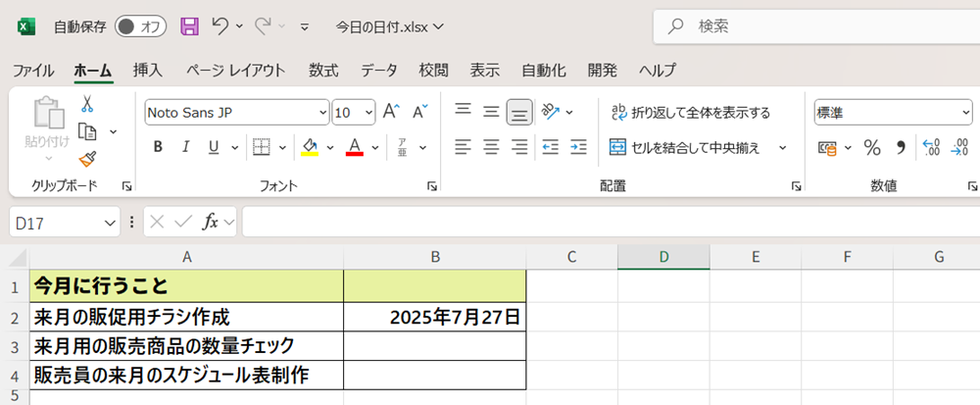Select the ホーム tab

pyautogui.click(x=93, y=71)
